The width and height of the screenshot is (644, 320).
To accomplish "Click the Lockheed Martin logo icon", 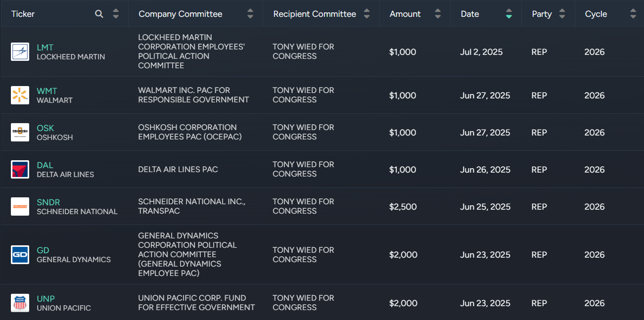I will pyautogui.click(x=20, y=52).
